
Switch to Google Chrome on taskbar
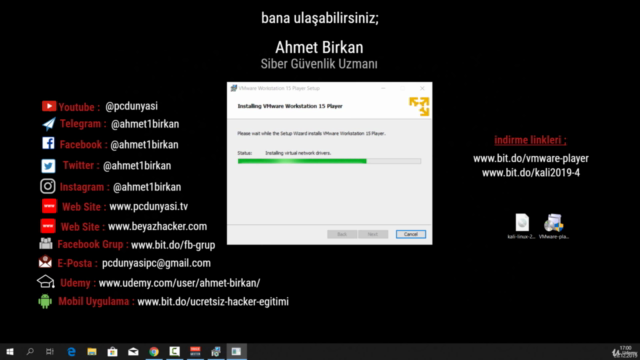coord(154,351)
